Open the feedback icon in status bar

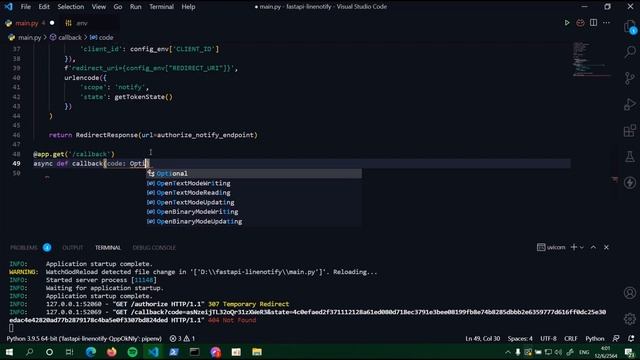(x=616, y=338)
